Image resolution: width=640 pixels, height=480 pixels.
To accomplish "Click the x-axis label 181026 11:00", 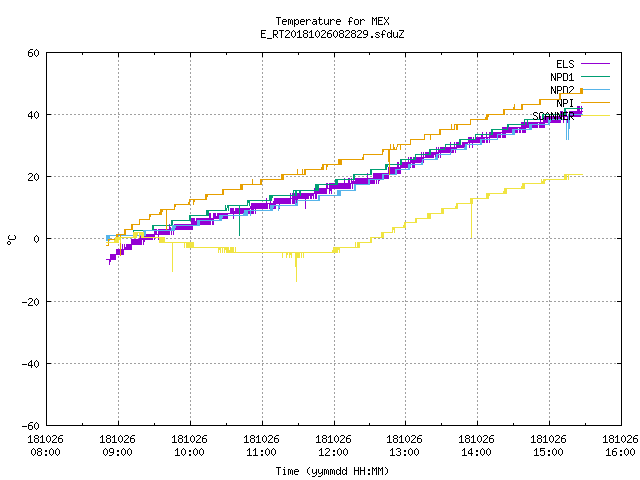I will click(262, 446).
